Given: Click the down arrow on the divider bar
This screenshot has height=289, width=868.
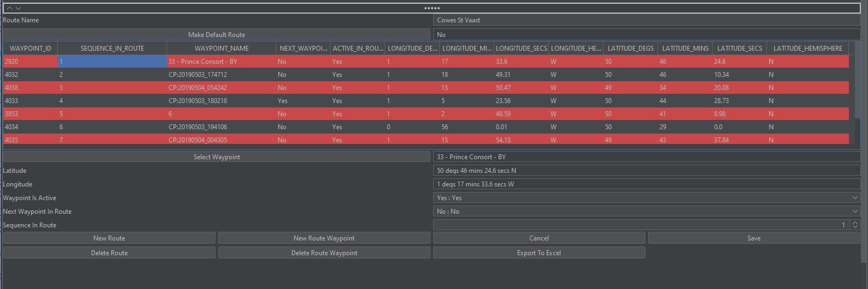Looking at the screenshot, I should (x=18, y=8).
